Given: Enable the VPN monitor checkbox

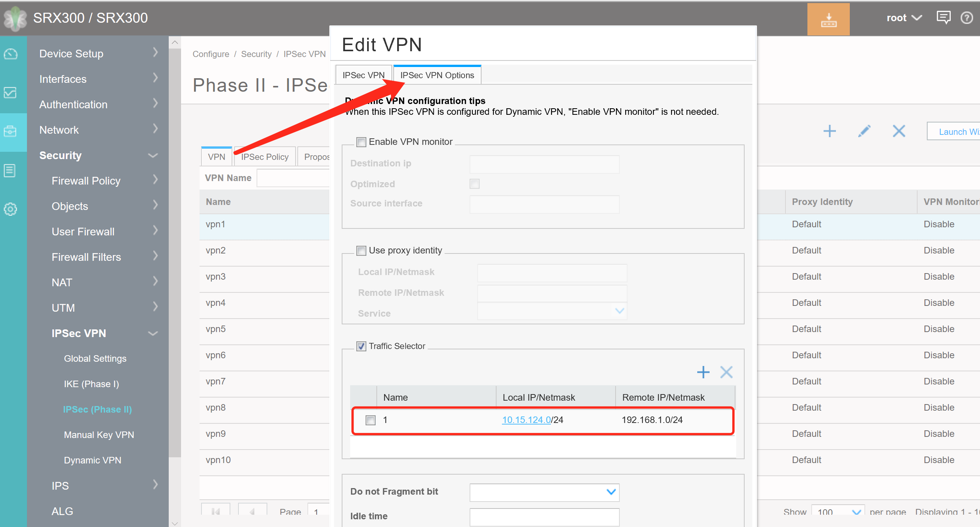Looking at the screenshot, I should point(361,142).
